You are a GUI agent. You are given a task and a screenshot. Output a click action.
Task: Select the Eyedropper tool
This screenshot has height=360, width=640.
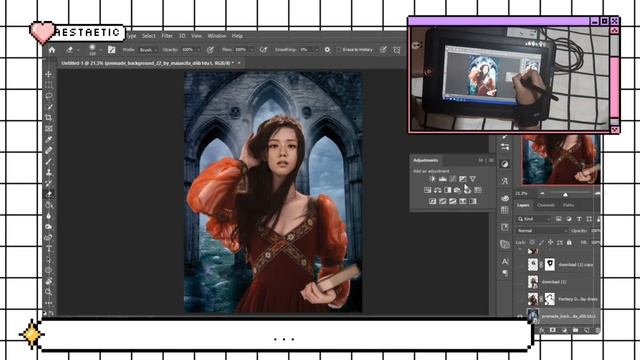[49, 140]
